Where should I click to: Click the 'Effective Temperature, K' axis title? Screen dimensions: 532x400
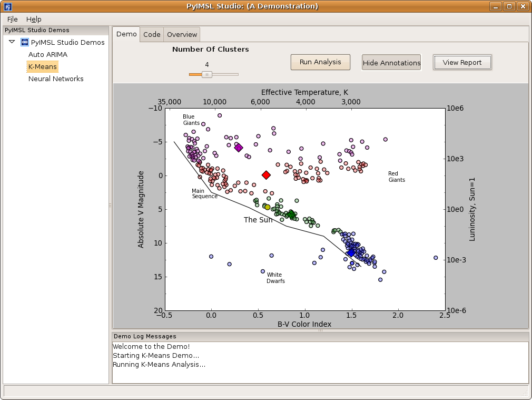[x=304, y=92]
